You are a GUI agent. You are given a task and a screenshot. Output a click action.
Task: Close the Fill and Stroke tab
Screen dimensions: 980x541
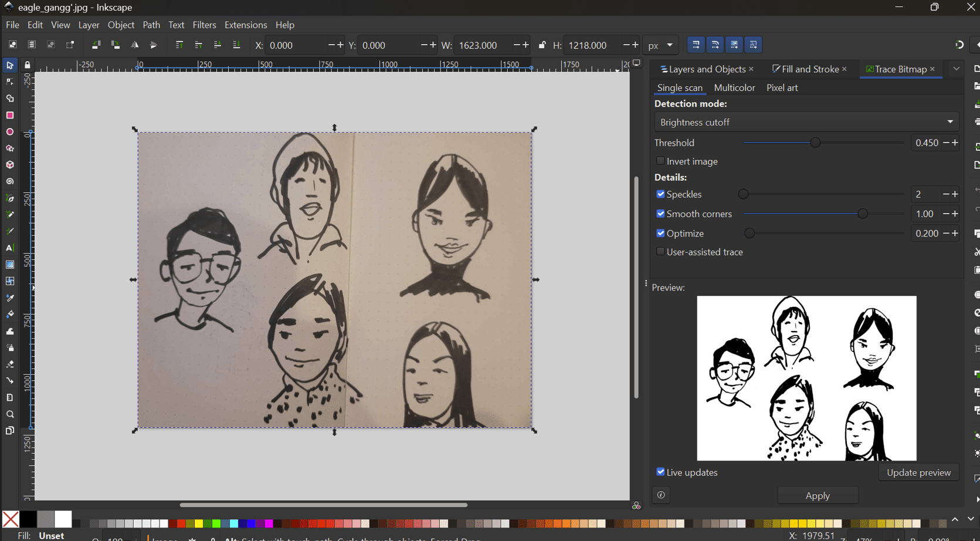(845, 69)
